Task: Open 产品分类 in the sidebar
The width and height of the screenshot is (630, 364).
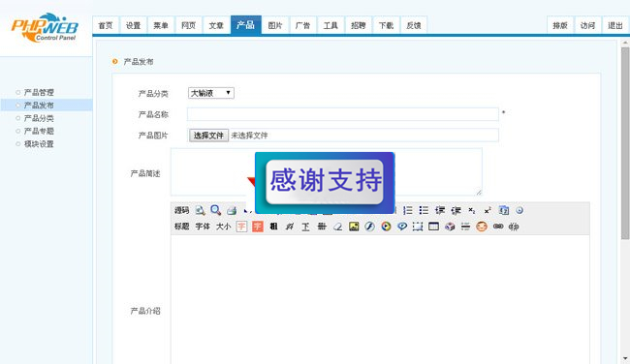Action: pyautogui.click(x=39, y=118)
